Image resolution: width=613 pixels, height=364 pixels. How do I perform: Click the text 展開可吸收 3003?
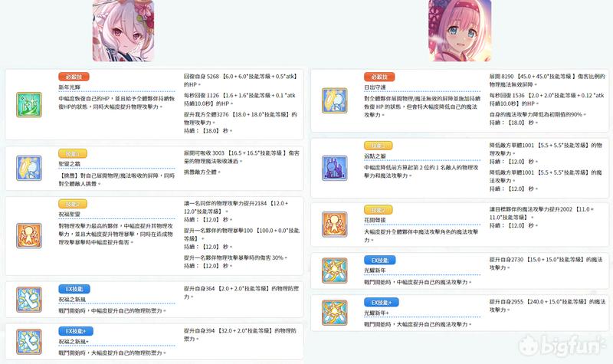[204, 152]
